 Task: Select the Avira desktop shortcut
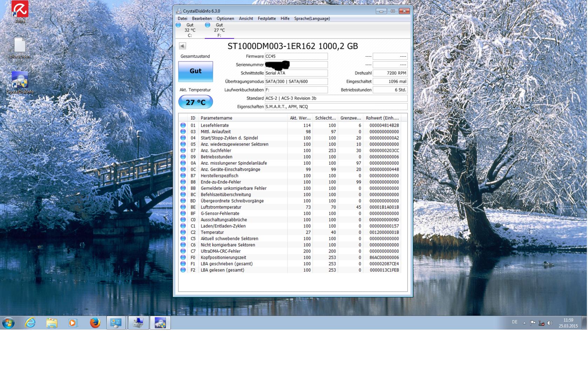[x=20, y=12]
